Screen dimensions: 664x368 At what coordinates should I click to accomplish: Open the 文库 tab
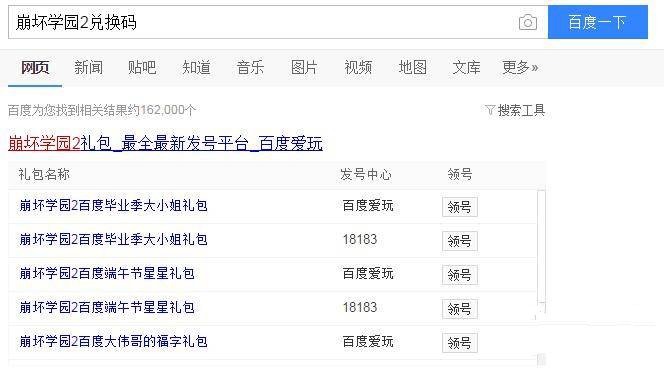(x=466, y=68)
